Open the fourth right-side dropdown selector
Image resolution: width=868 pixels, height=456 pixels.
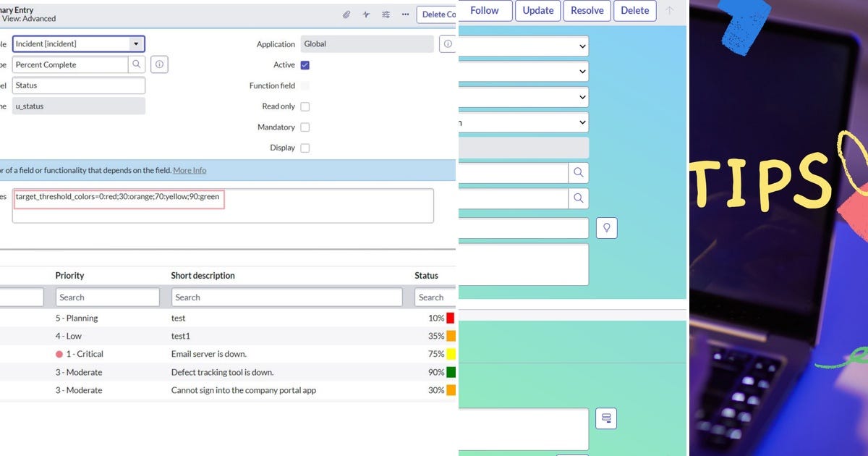[581, 122]
